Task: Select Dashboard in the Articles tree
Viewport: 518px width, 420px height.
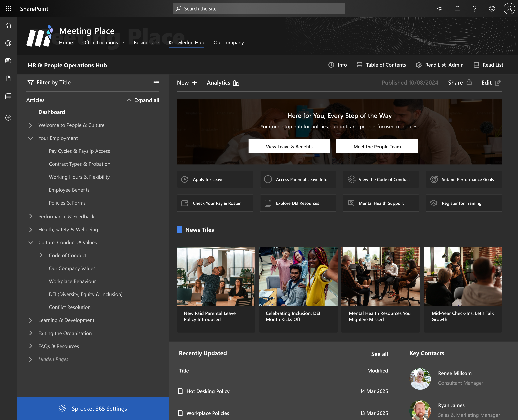Action: [x=52, y=112]
